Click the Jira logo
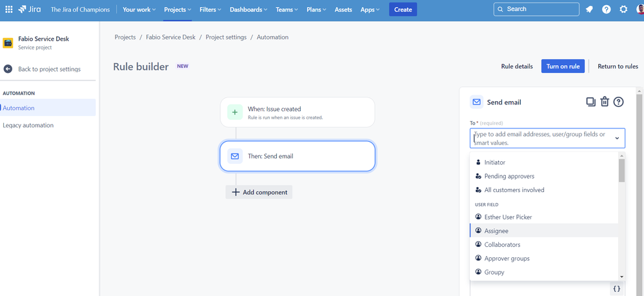 pos(29,10)
